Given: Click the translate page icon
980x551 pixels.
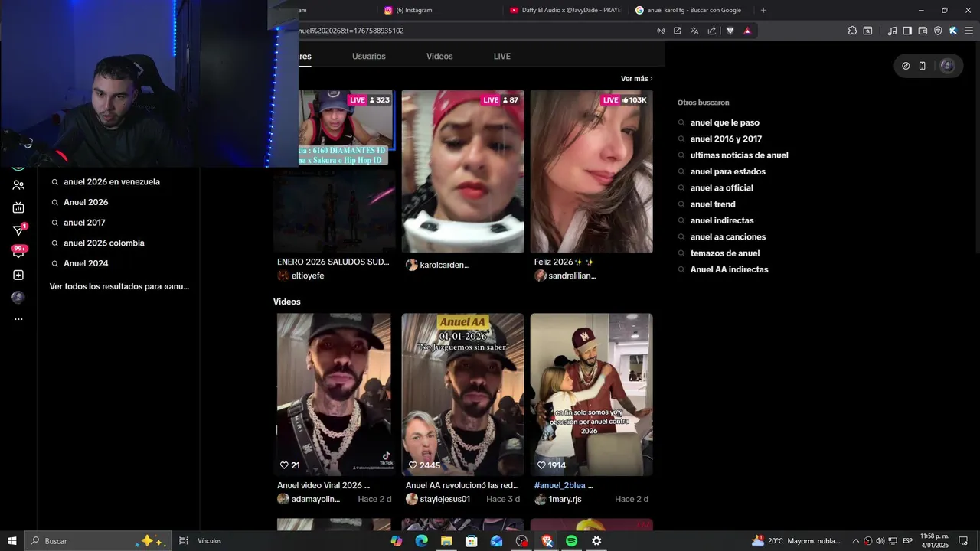Looking at the screenshot, I should click(x=694, y=31).
